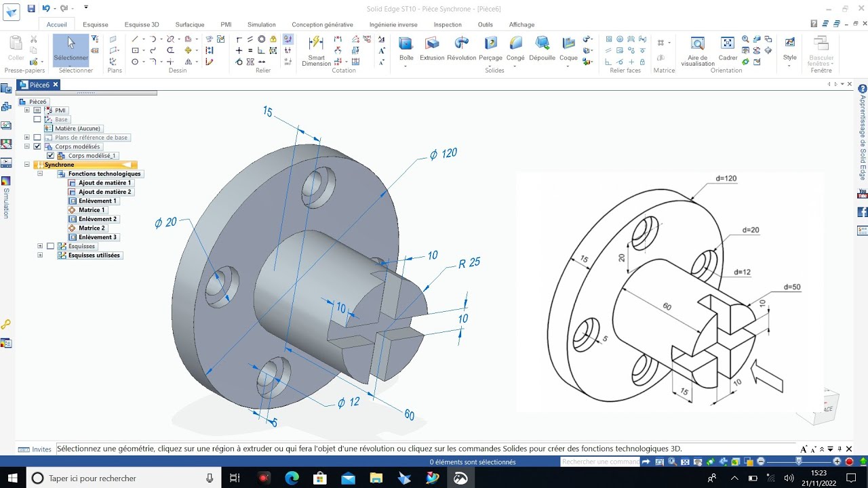This screenshot has height=488, width=868.
Task: Switch to the Surfacique tab
Action: pyautogui.click(x=190, y=24)
